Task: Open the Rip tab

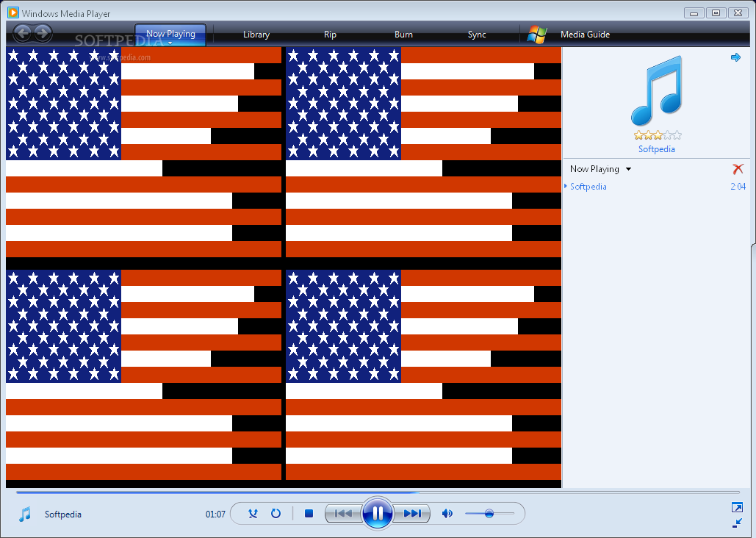Action: [x=331, y=35]
